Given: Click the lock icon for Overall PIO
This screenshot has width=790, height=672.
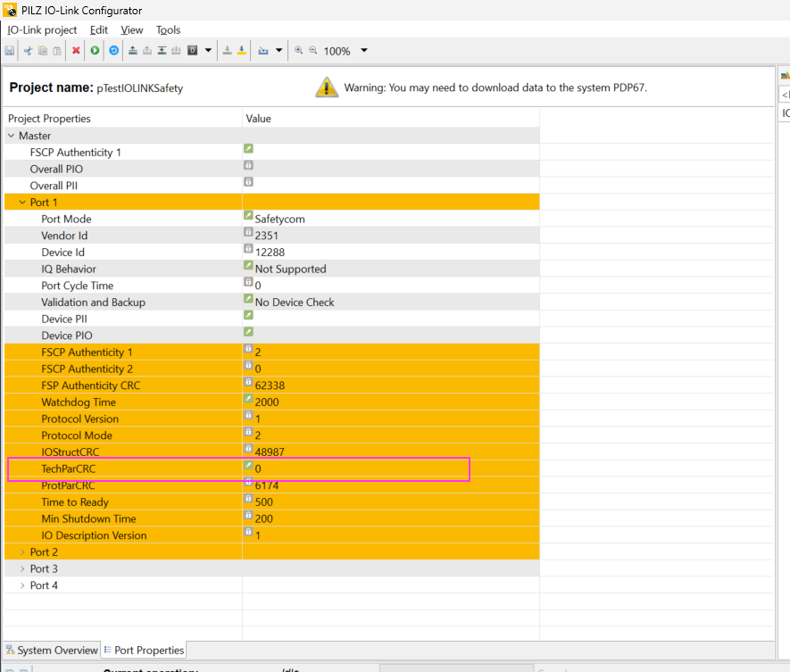Looking at the screenshot, I should tap(248, 165).
